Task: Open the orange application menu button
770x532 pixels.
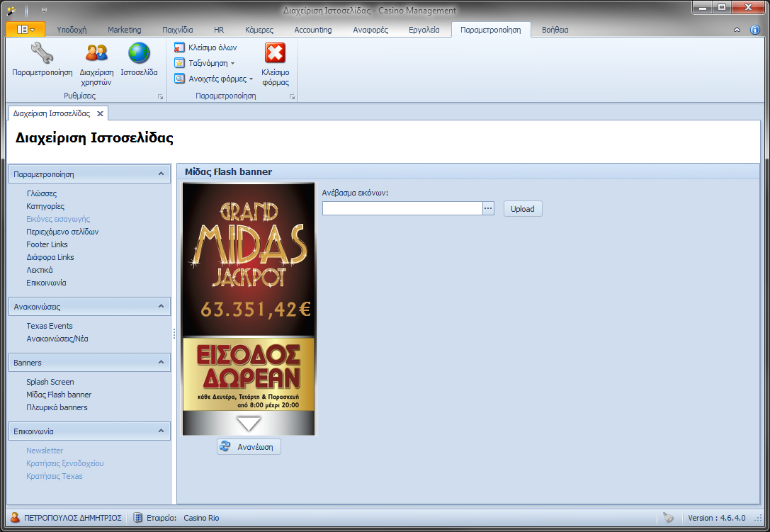Action: (x=26, y=30)
